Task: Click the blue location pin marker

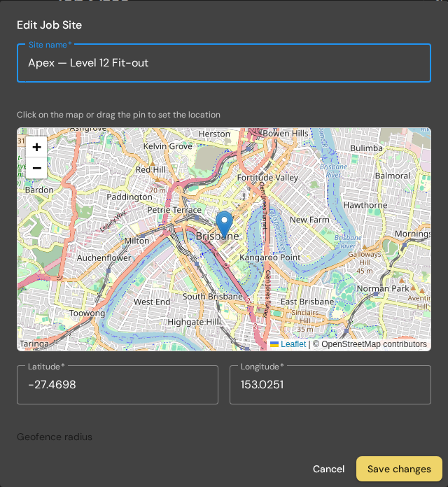Action: (224, 225)
